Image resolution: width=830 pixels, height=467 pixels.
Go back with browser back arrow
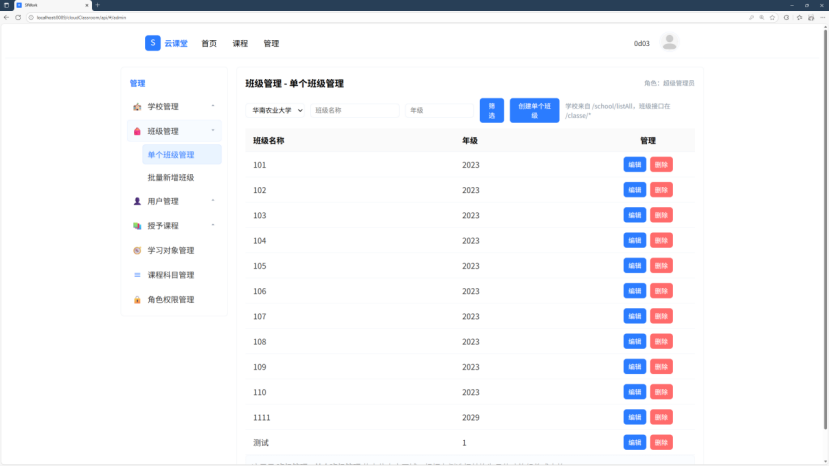pyautogui.click(x=6, y=17)
